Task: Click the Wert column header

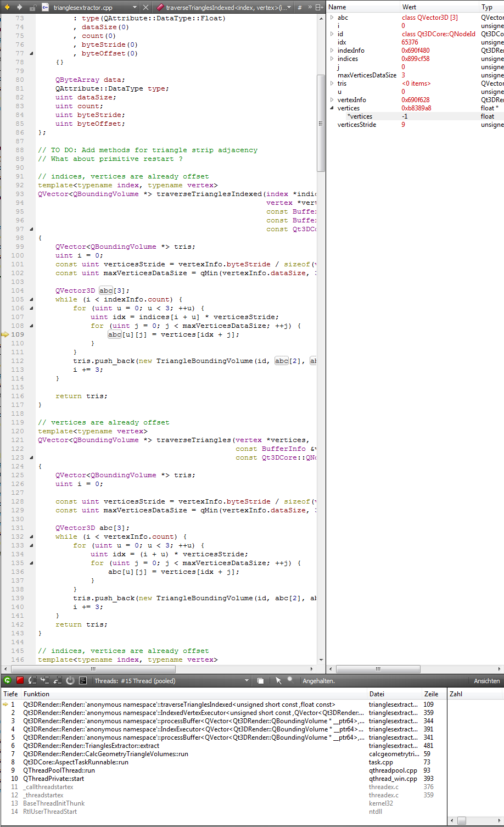Action: pos(410,7)
